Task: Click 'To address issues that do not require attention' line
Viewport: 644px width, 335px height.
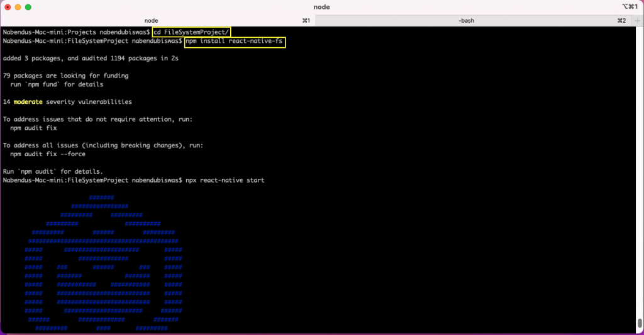Action: click(x=97, y=119)
